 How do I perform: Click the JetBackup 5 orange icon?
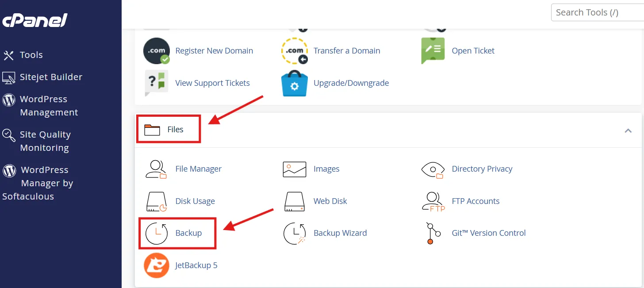pyautogui.click(x=156, y=265)
